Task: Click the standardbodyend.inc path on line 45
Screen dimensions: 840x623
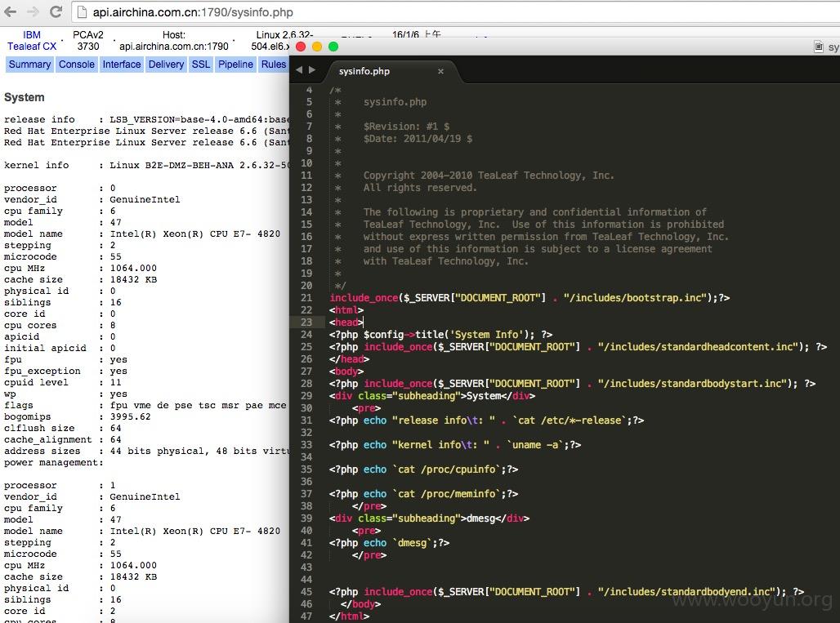Action: point(686,591)
